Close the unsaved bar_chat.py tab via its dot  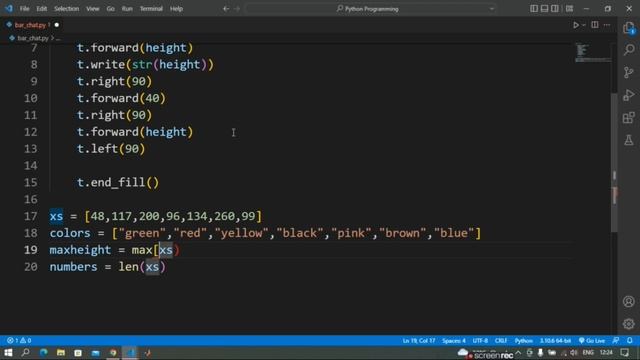tap(57, 25)
